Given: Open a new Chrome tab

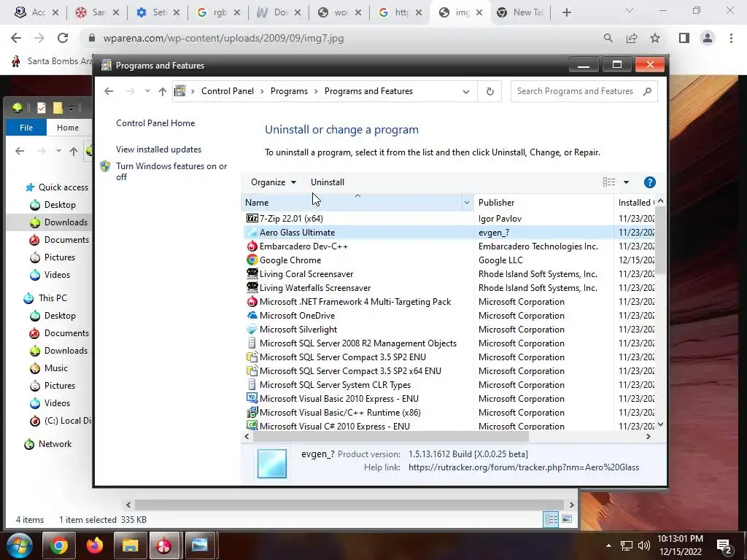Looking at the screenshot, I should pyautogui.click(x=566, y=12).
